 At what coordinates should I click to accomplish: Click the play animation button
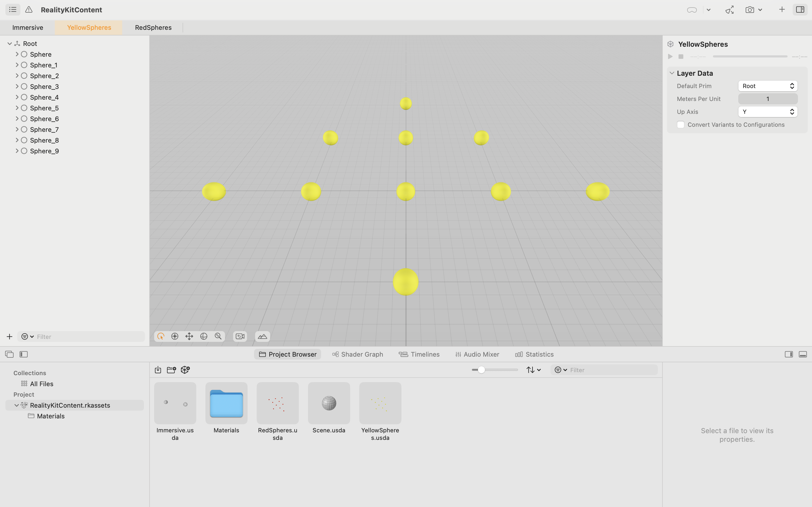pos(670,56)
